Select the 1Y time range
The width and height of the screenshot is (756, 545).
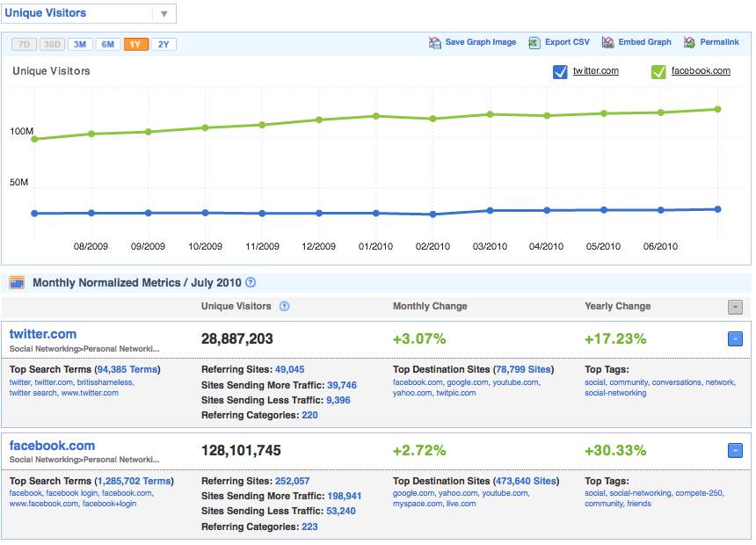point(136,45)
